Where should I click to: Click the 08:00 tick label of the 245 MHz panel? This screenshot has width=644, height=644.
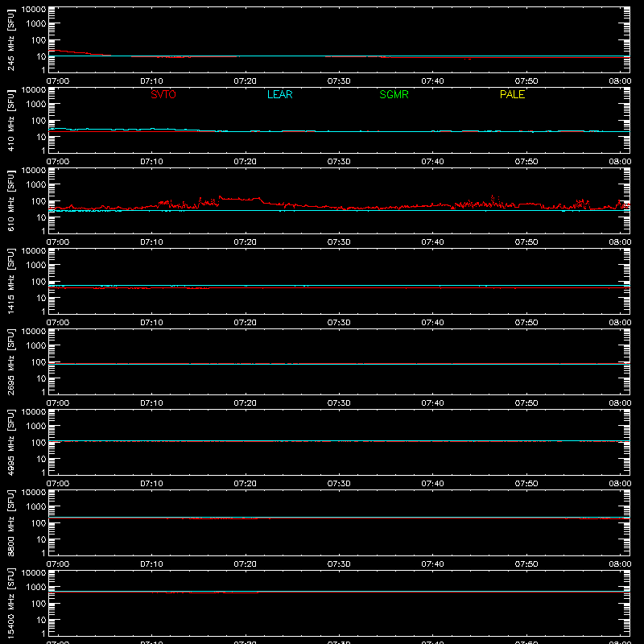click(x=620, y=81)
